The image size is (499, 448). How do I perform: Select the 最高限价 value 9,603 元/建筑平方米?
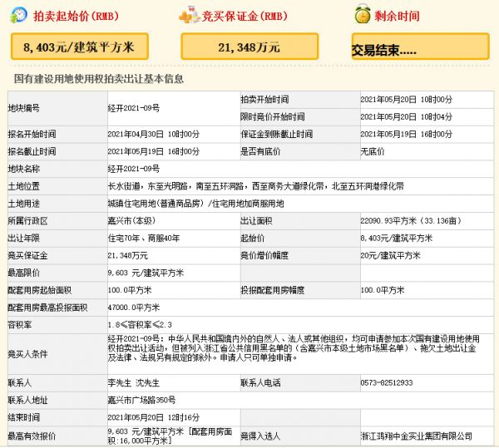pyautogui.click(x=146, y=273)
